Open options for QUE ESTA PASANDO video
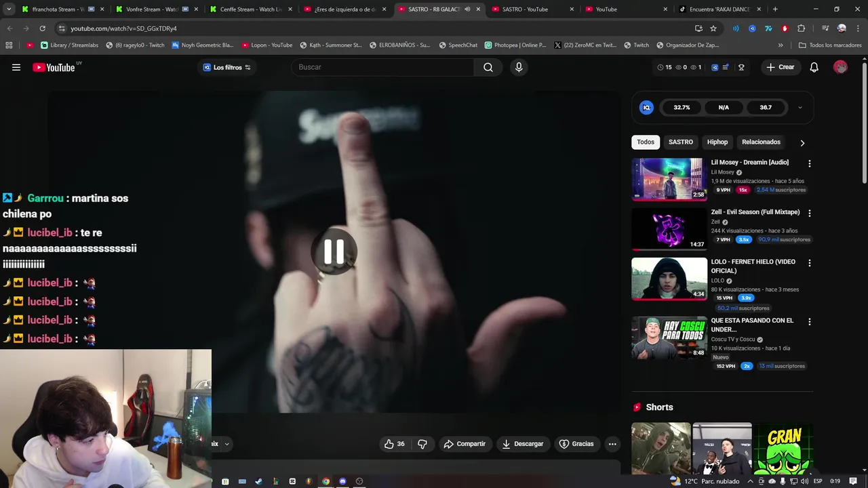Viewport: 868px width, 488px height. (x=809, y=322)
